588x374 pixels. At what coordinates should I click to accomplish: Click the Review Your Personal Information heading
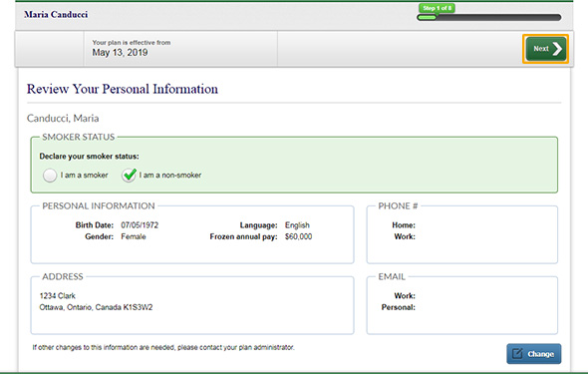[x=123, y=89]
